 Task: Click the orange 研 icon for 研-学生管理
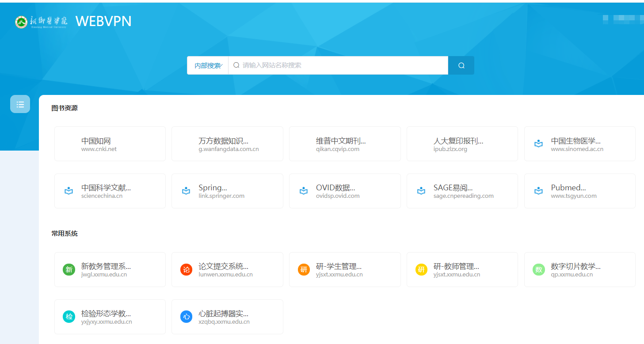304,270
